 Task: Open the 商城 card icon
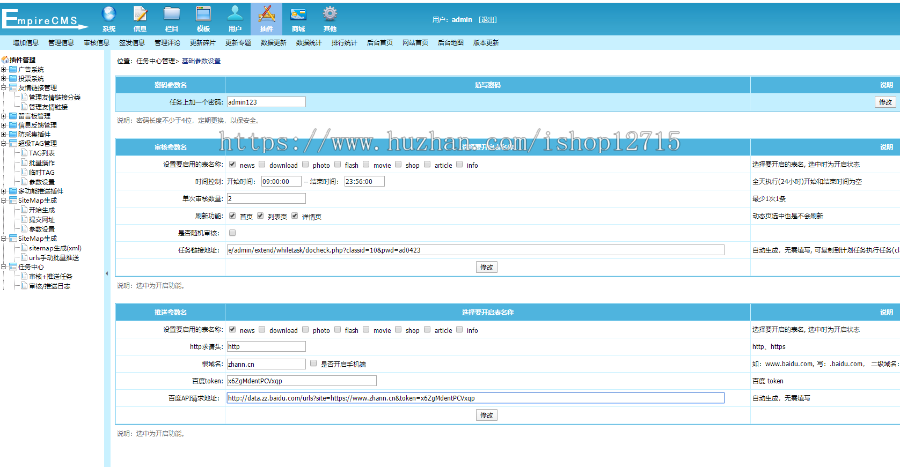298,14
